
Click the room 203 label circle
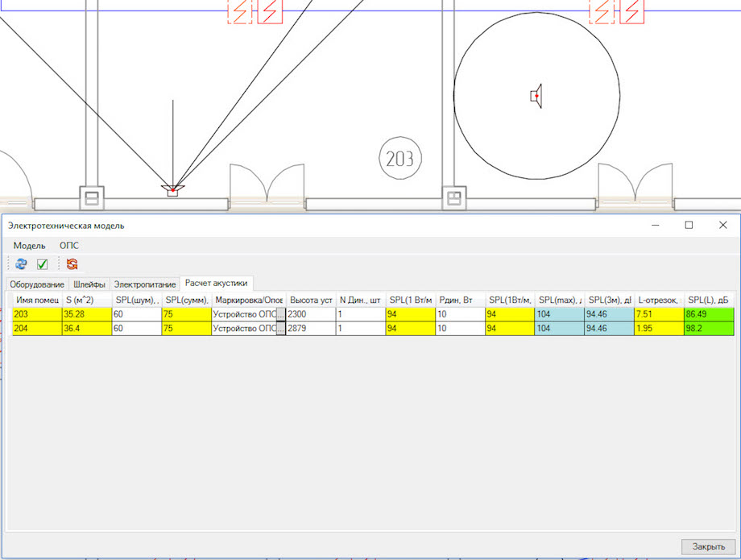pyautogui.click(x=400, y=159)
